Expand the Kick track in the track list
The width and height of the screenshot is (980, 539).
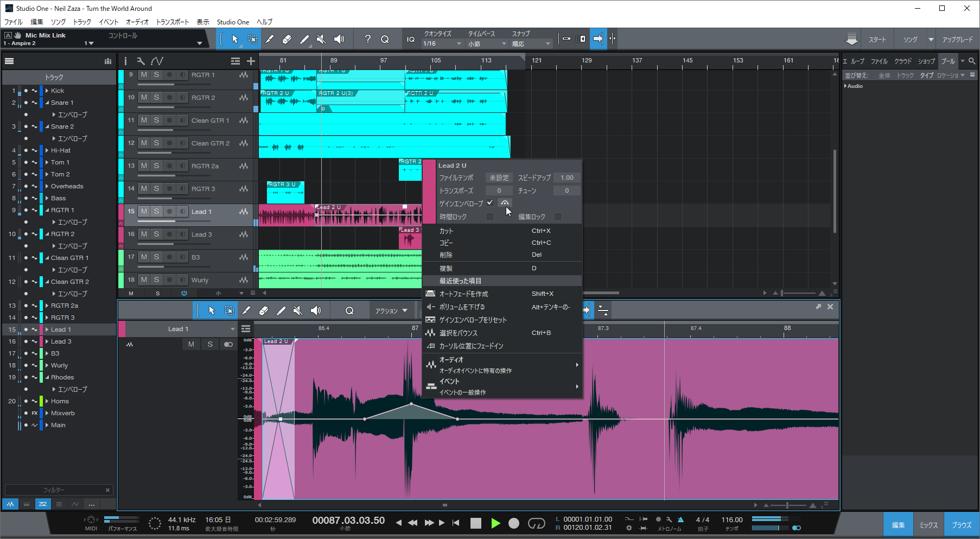coord(47,91)
